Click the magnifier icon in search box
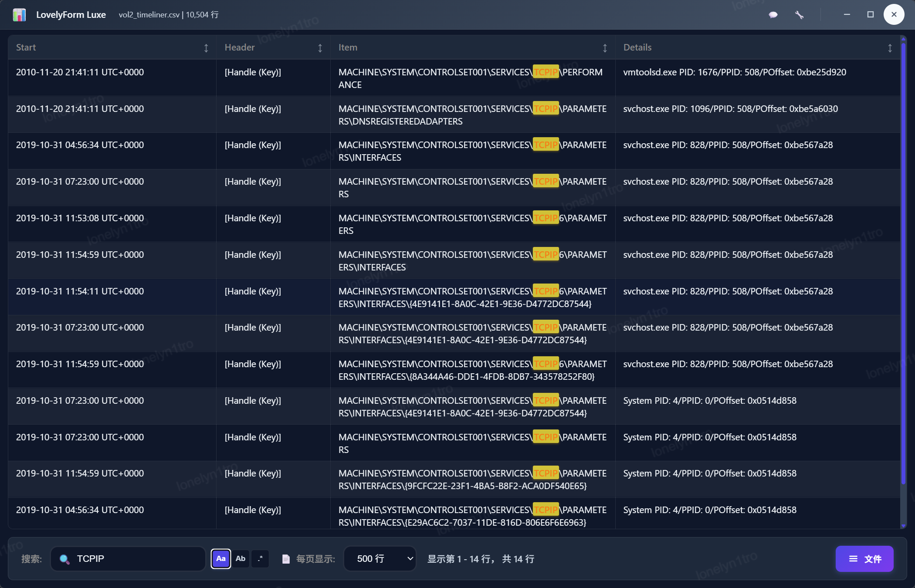This screenshot has width=915, height=588. click(x=64, y=559)
